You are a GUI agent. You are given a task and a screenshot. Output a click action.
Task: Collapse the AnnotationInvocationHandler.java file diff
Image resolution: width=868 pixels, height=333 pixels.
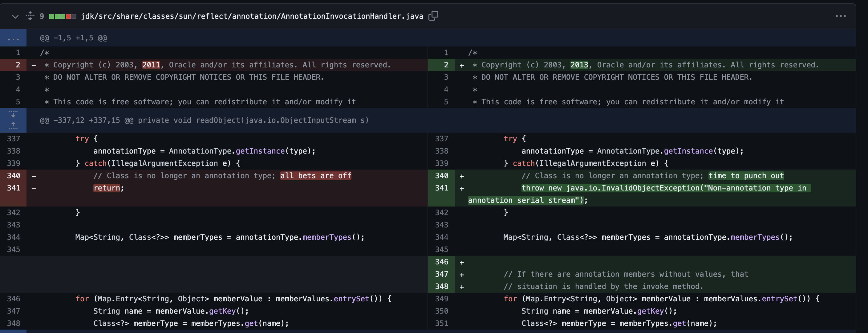coord(15,16)
